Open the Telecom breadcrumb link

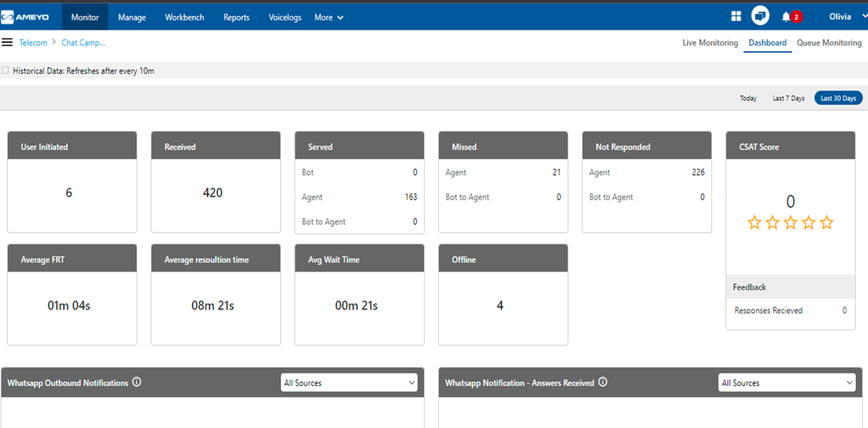(33, 42)
